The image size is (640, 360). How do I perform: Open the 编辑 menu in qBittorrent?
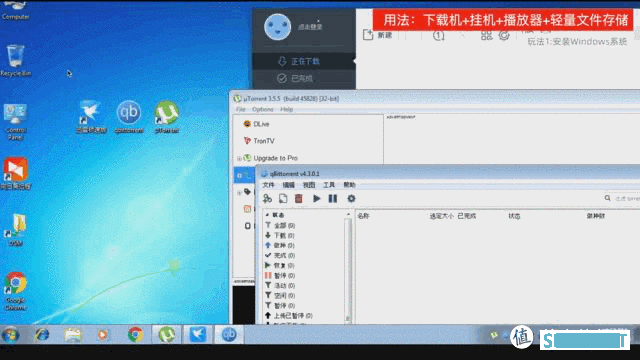click(289, 185)
